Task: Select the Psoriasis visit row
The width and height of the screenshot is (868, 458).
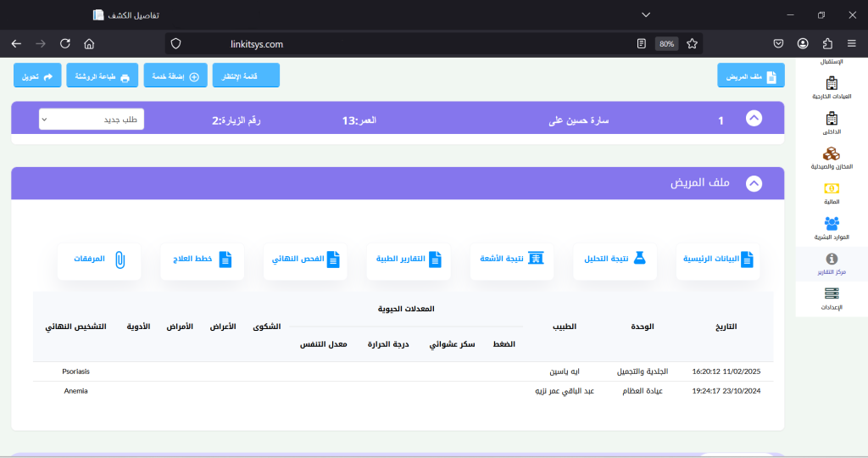Action: tap(403, 371)
